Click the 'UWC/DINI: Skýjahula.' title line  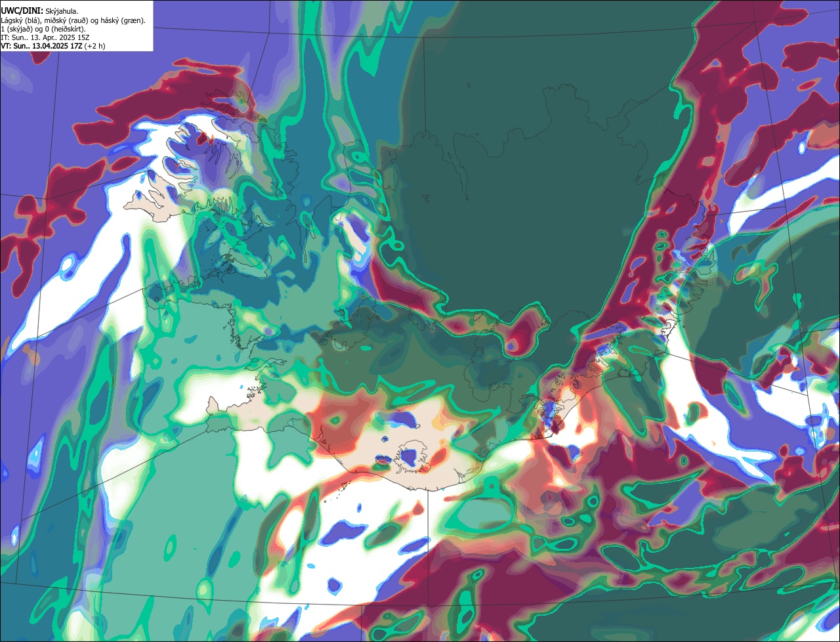click(41, 11)
